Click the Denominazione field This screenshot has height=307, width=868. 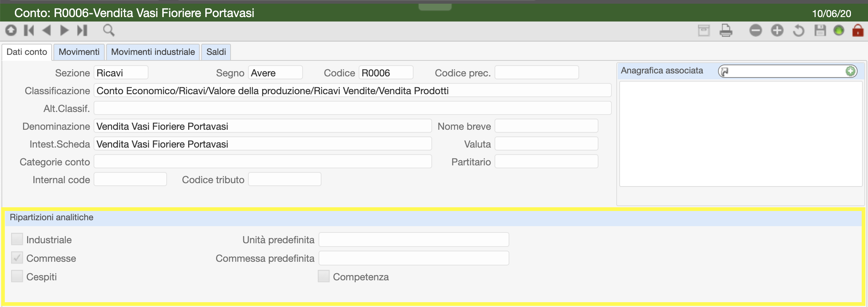[263, 126]
